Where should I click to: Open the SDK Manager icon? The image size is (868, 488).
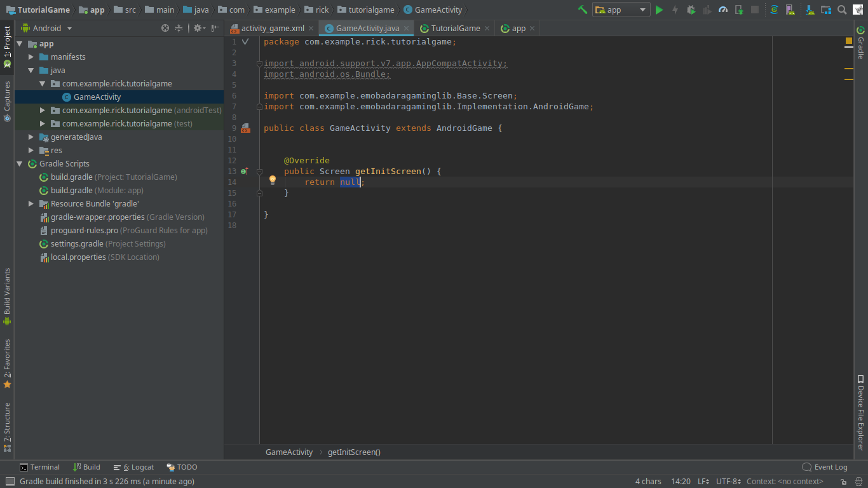809,10
